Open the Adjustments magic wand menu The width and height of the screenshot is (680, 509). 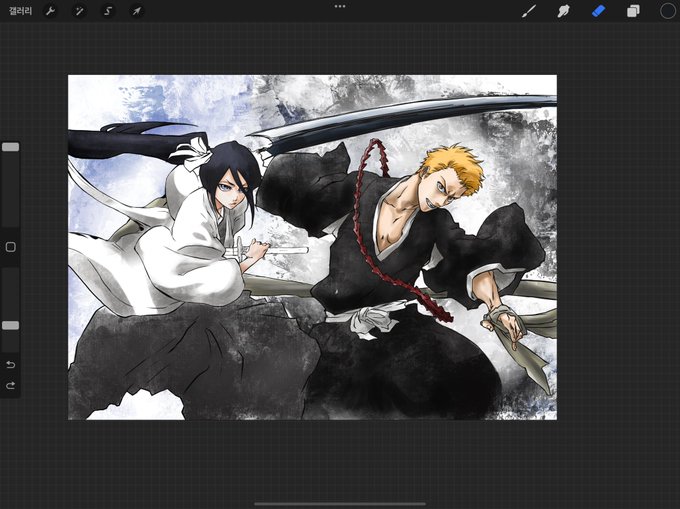coord(79,11)
